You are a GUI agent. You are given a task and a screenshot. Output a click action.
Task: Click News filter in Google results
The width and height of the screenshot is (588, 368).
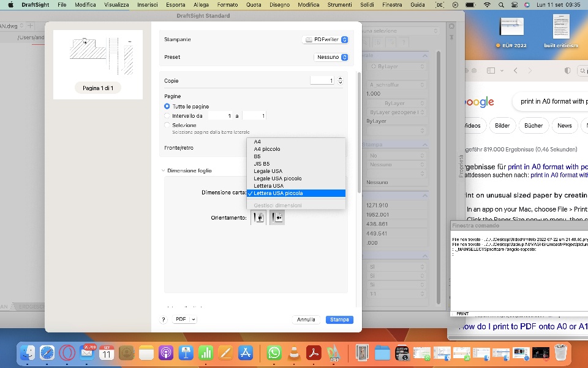564,125
